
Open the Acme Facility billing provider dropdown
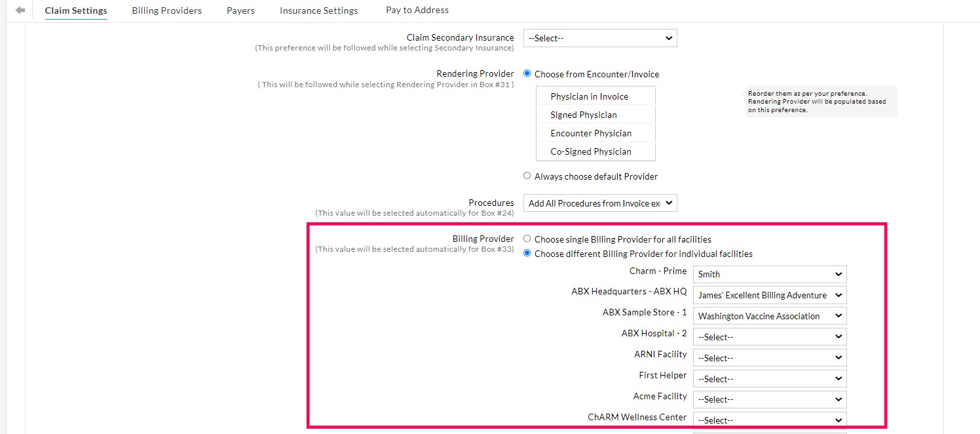pyautogui.click(x=769, y=399)
